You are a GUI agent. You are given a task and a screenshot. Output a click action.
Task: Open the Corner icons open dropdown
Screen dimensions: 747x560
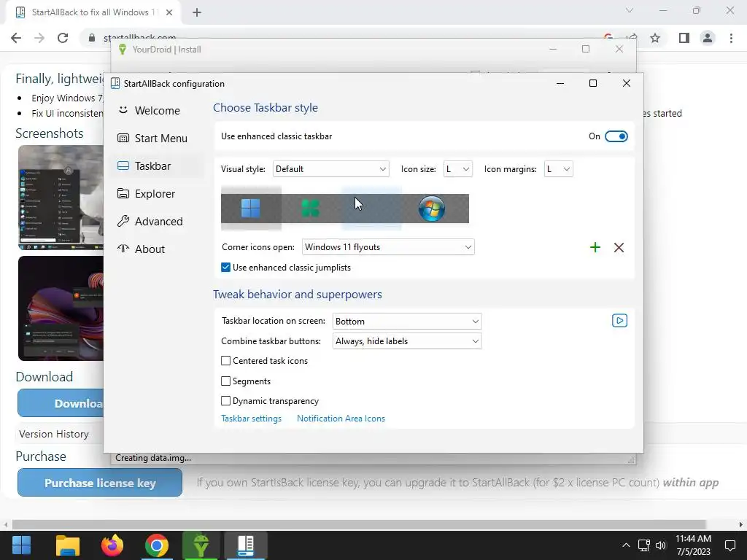388,247
